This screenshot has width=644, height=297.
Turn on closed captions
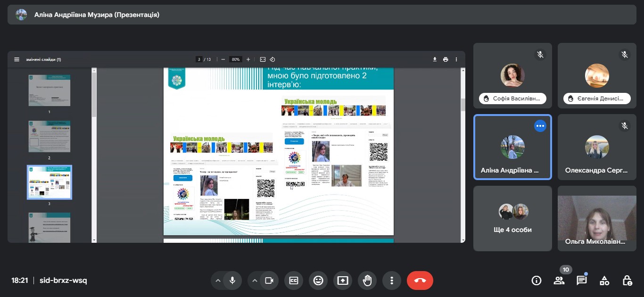pyautogui.click(x=294, y=280)
